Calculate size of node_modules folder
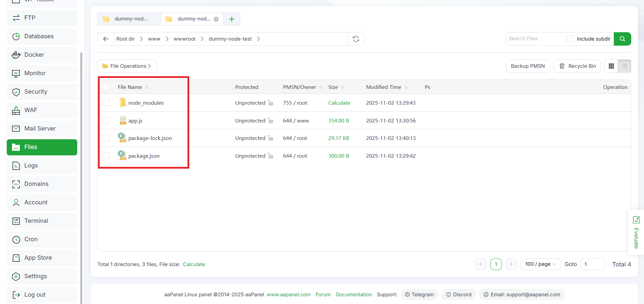644x304 pixels. pyautogui.click(x=339, y=103)
